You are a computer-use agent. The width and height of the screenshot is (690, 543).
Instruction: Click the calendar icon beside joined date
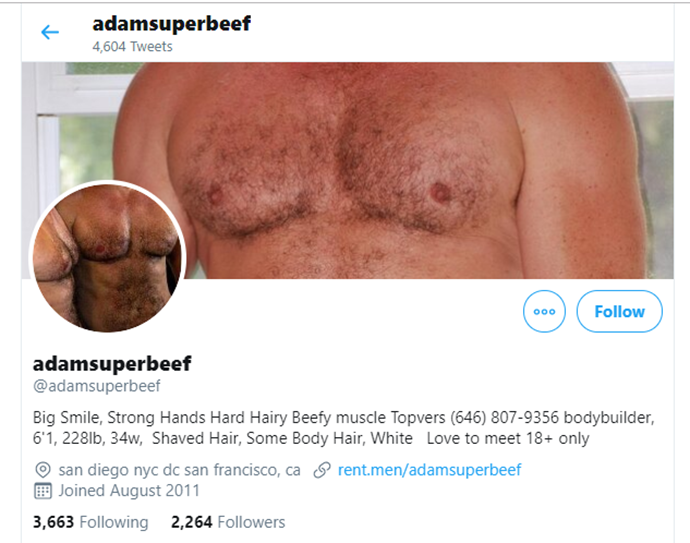click(43, 491)
